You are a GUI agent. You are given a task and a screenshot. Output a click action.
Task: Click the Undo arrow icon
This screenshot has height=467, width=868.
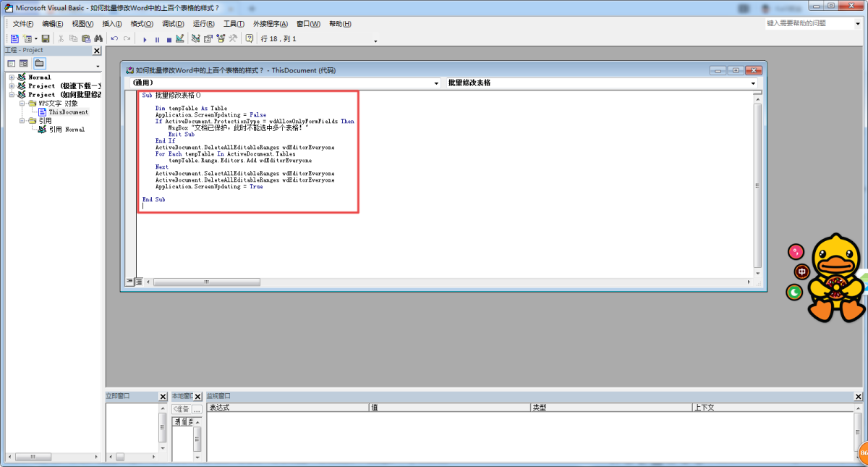click(114, 38)
